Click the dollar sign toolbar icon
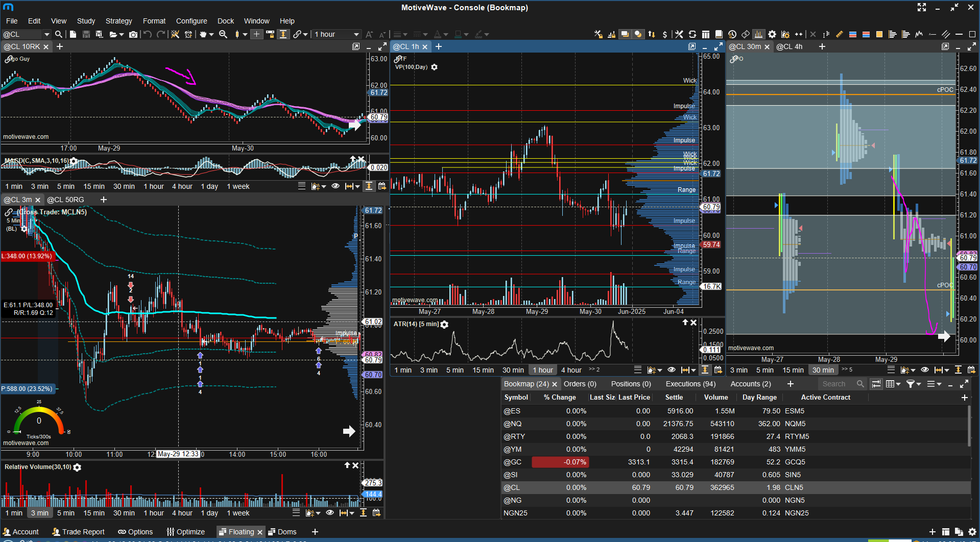 pos(664,34)
